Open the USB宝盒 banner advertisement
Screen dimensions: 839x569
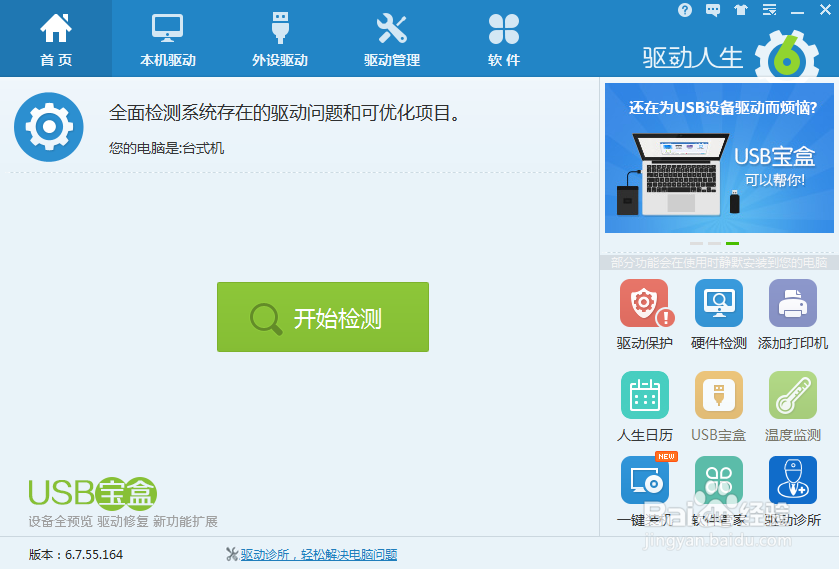[719, 158]
